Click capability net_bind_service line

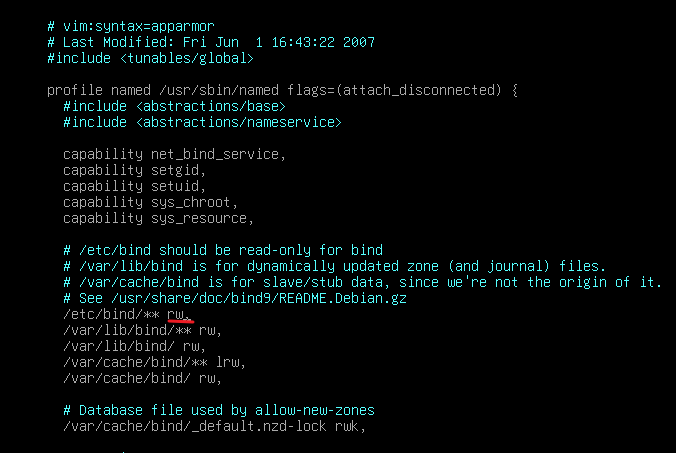pos(174,154)
